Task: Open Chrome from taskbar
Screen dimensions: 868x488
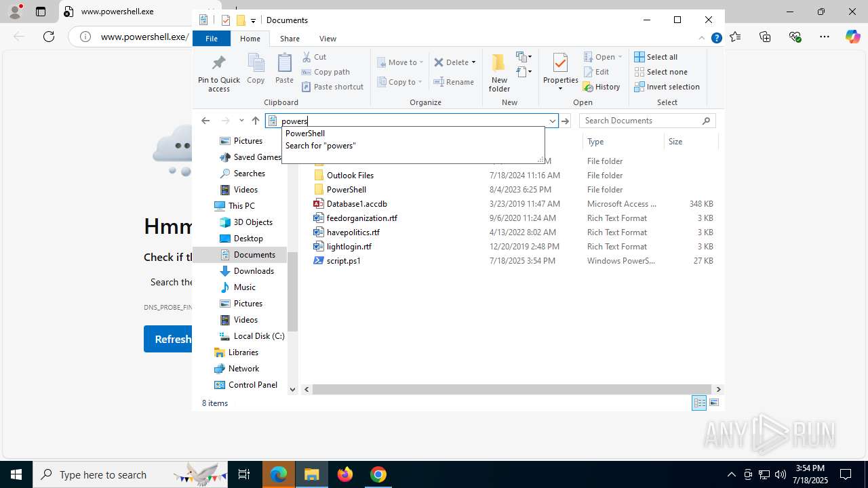Action: 378,474
